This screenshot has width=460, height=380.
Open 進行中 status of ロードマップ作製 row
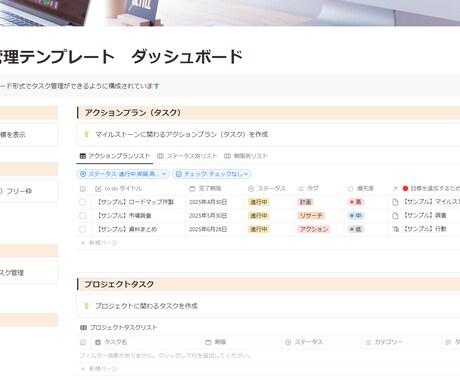click(259, 202)
